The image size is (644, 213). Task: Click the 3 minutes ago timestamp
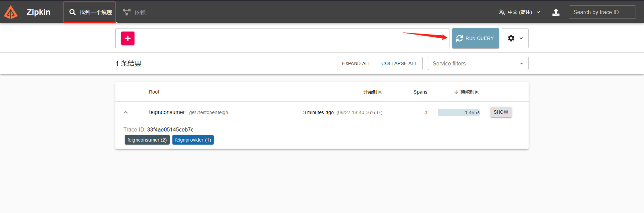coord(318,112)
